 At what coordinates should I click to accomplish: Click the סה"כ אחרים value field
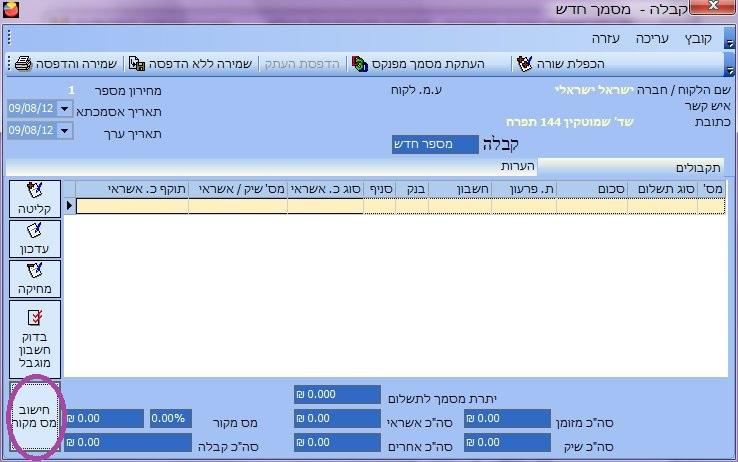tap(337, 442)
